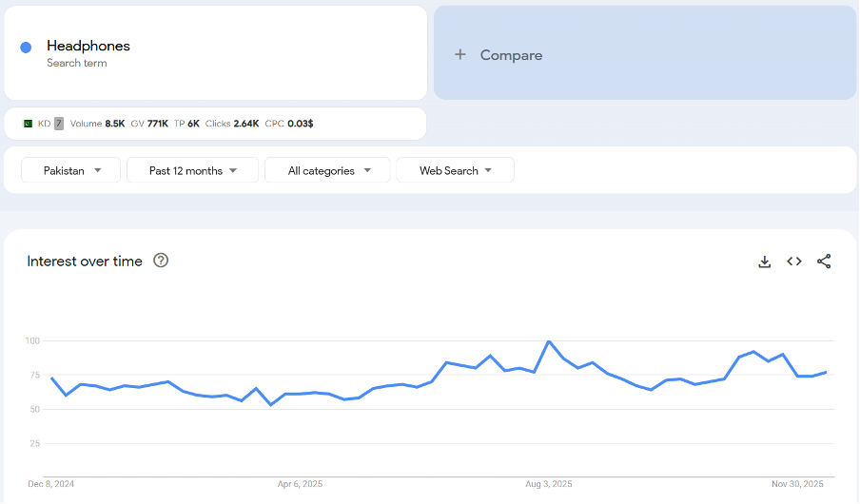Image resolution: width=860 pixels, height=504 pixels.
Task: Open the Pakistan region dropdown
Action: (x=71, y=170)
